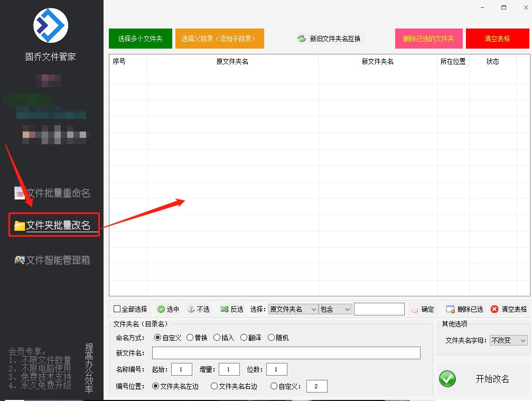Click the 起始 number field
Image resolution: width=532 pixels, height=401 pixels.
click(182, 369)
